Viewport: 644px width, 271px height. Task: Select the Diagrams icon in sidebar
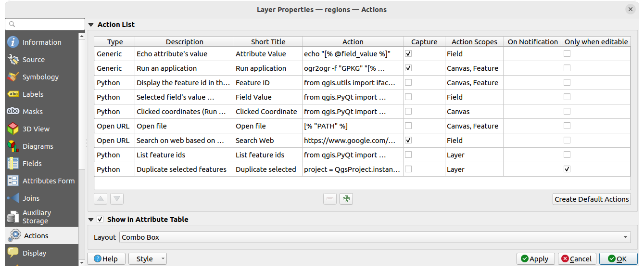(13, 146)
